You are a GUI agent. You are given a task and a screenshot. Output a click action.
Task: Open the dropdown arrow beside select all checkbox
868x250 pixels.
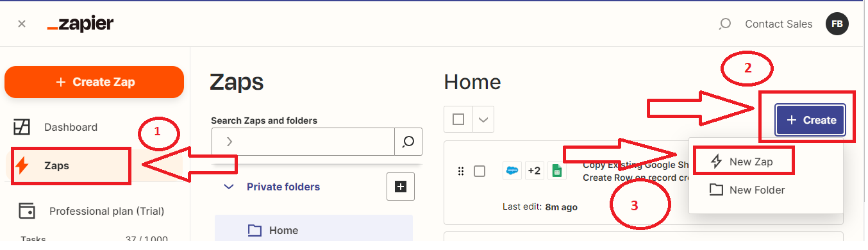pos(483,119)
